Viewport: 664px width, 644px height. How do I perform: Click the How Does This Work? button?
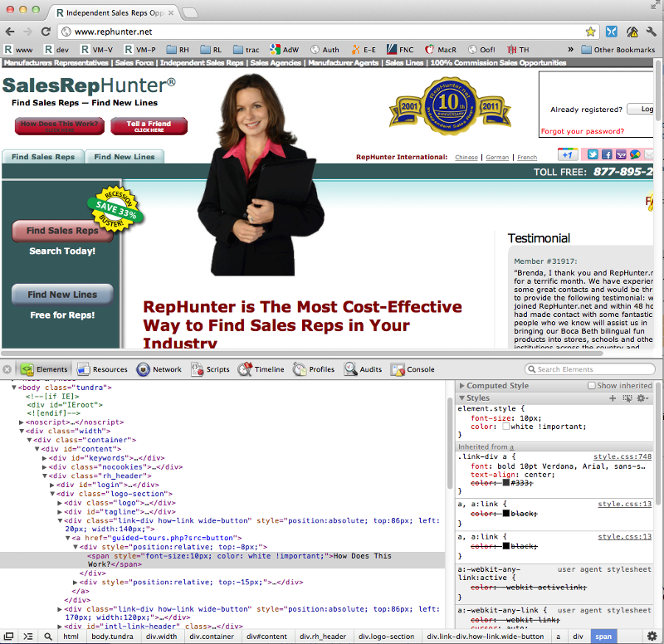[x=59, y=126]
